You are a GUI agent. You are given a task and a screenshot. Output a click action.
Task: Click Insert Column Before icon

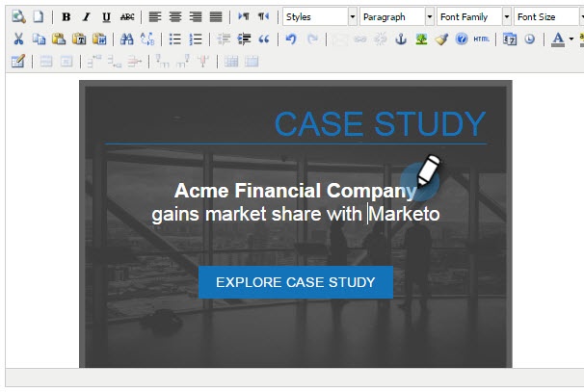[x=163, y=61]
